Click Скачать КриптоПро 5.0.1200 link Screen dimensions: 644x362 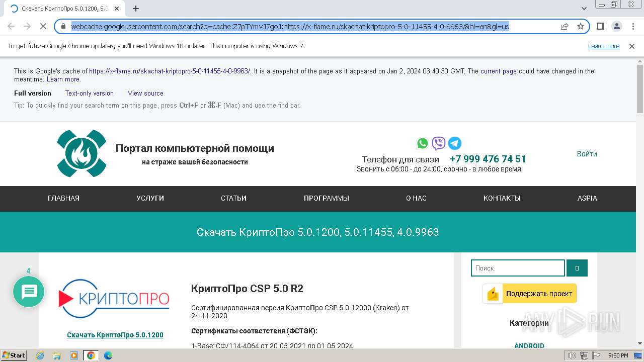point(115,335)
